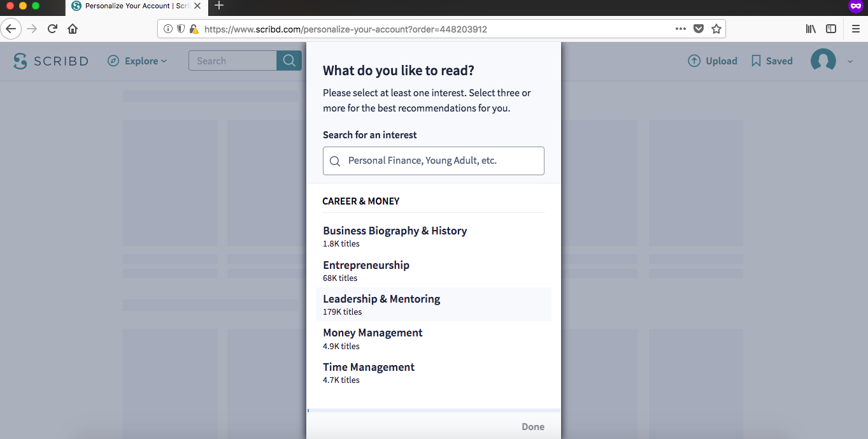
Task: Open the Firefox Library icon
Action: coord(811,29)
